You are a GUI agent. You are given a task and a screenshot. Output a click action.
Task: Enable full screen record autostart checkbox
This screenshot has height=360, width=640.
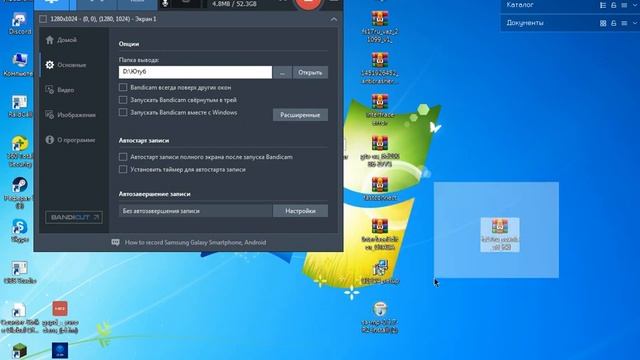click(x=123, y=157)
